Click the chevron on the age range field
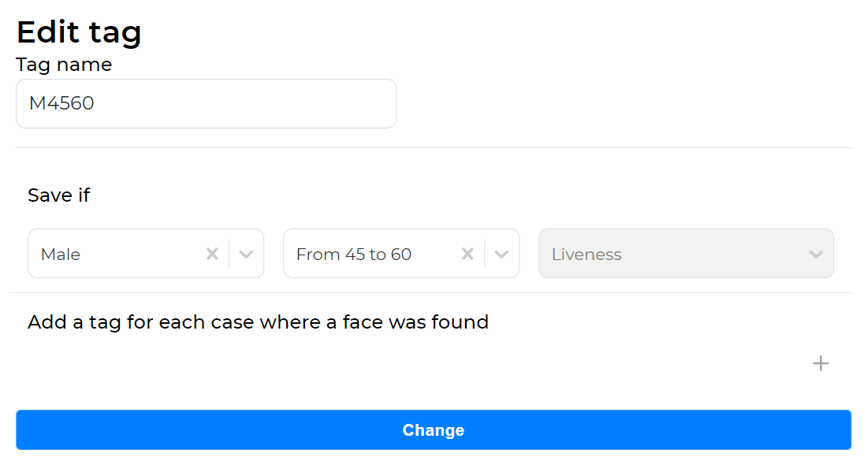 point(501,253)
